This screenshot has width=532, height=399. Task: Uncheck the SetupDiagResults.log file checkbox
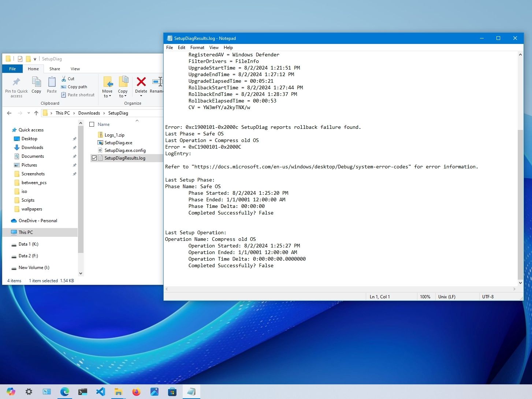[94, 158]
